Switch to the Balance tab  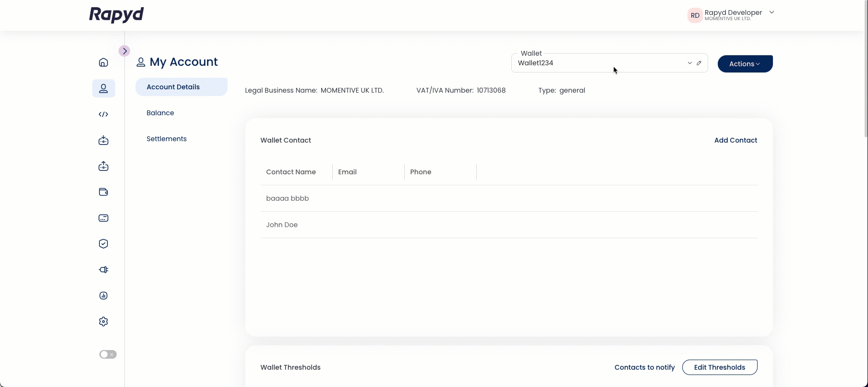(x=160, y=113)
